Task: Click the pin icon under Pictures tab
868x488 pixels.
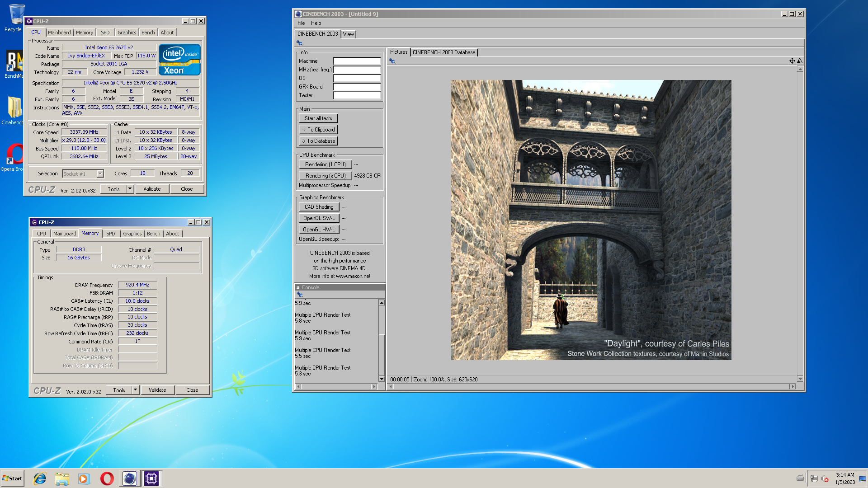Action: (392, 61)
